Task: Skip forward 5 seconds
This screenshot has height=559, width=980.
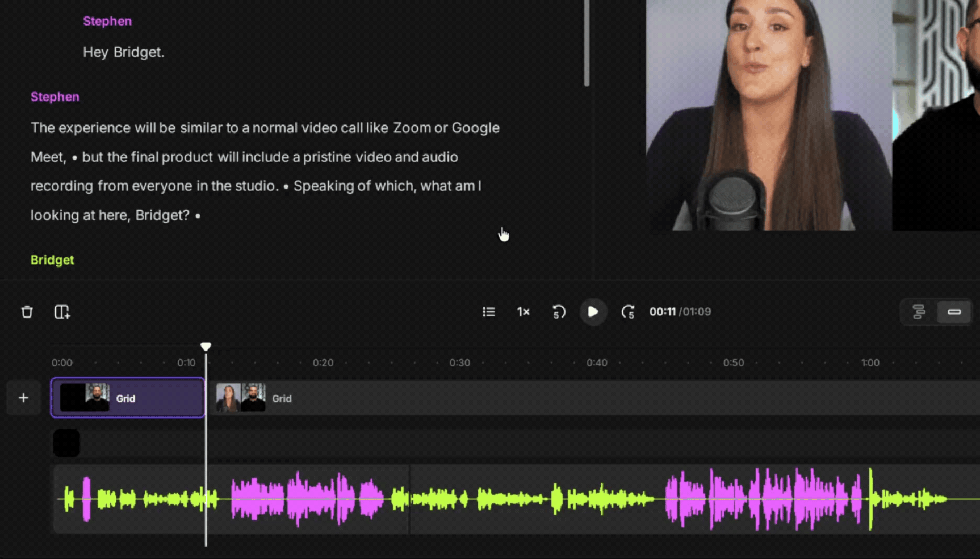Action: coord(628,312)
